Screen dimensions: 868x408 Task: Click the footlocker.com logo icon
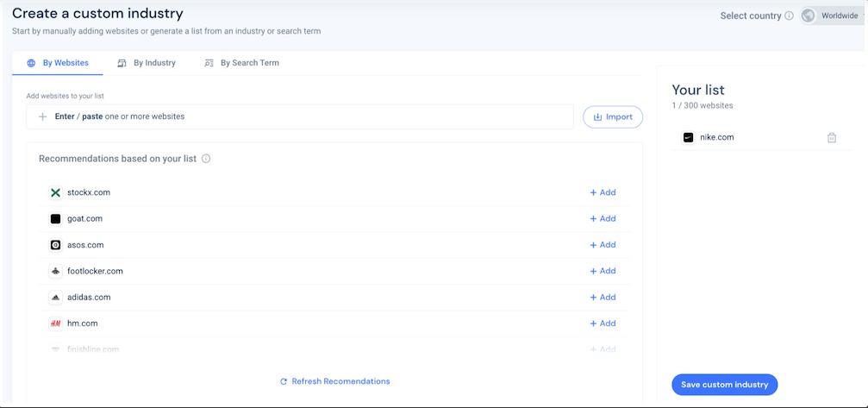(x=55, y=271)
